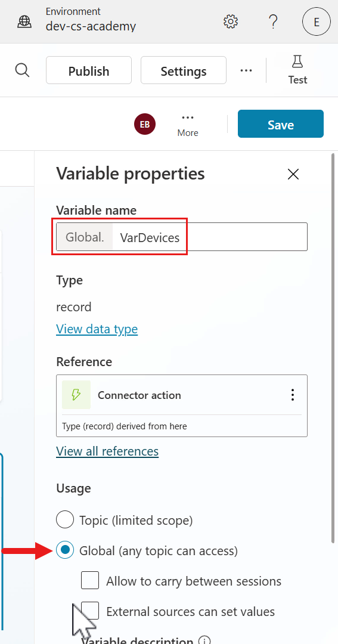Close the Variable properties panel

293,174
